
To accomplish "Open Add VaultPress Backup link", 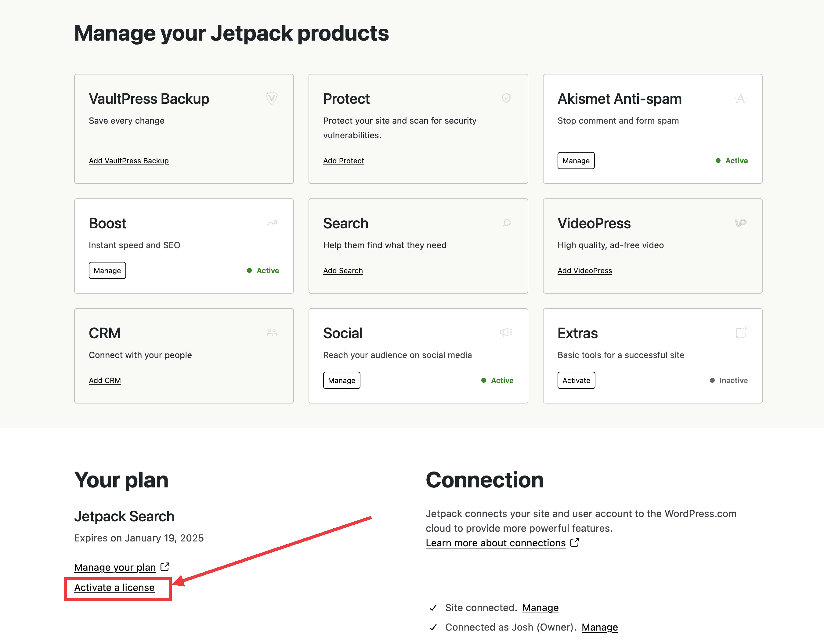I will [129, 161].
